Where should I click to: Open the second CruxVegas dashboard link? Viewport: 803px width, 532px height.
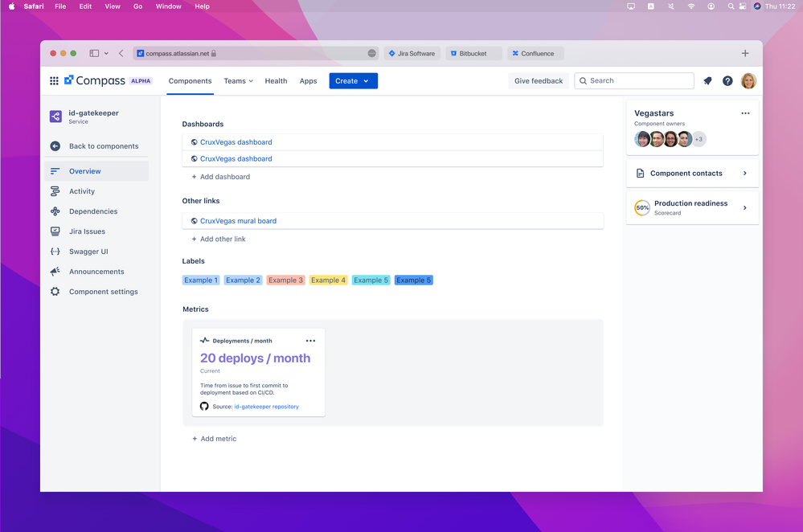pos(236,159)
